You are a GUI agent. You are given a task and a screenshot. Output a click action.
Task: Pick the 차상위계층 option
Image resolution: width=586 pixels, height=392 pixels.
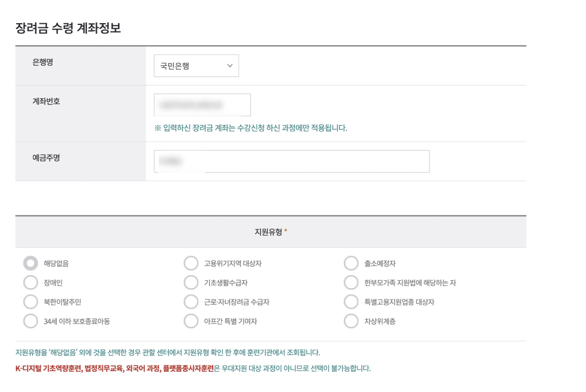coord(351,321)
